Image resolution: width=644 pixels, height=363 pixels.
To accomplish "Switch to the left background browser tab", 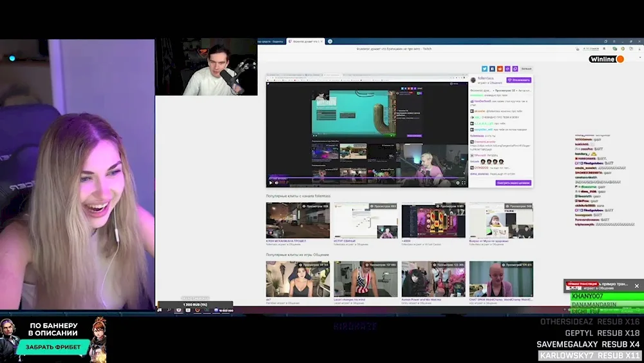I will (x=271, y=41).
